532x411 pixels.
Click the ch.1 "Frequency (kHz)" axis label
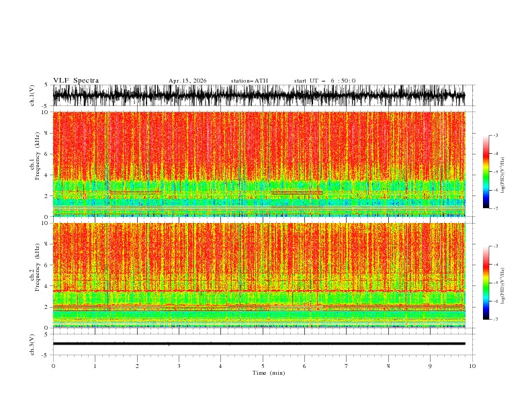(x=38, y=156)
